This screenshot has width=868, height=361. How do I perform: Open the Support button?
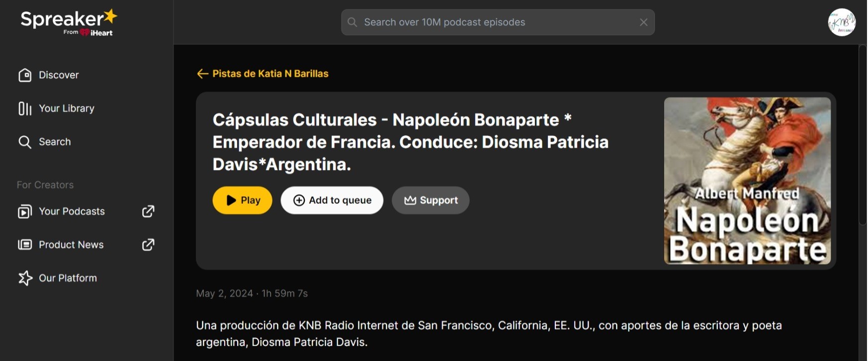pyautogui.click(x=431, y=200)
